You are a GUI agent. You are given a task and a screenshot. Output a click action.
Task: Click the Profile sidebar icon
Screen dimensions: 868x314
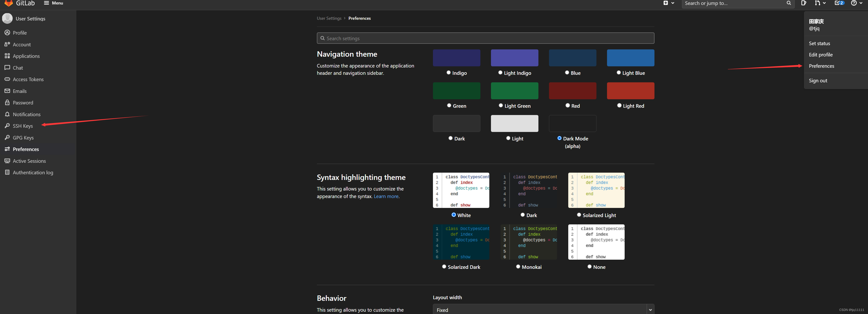tap(7, 33)
